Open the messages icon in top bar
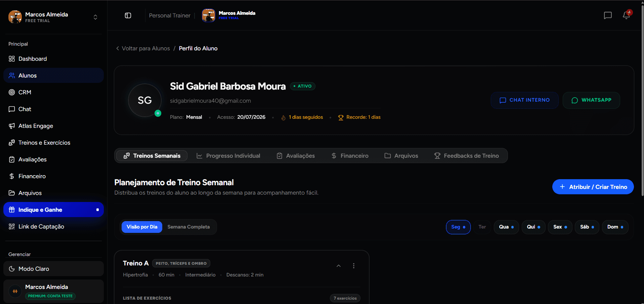Viewport: 644px width, 304px height. click(x=608, y=15)
